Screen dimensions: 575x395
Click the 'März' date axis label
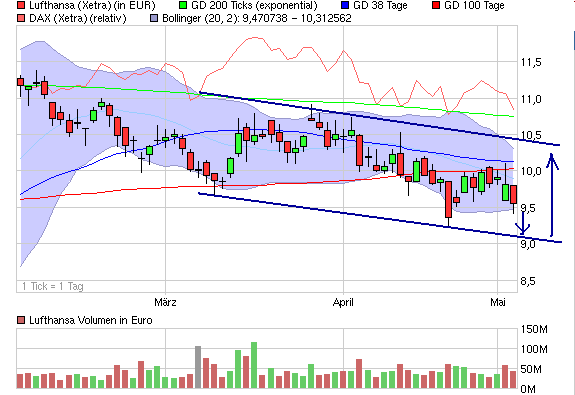[x=165, y=302]
